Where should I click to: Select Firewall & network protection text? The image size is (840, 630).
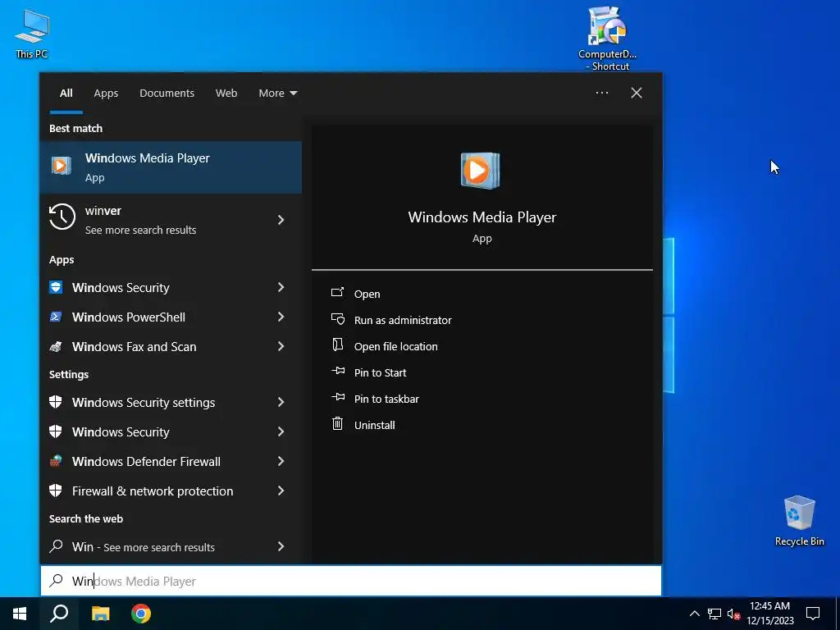153,491
